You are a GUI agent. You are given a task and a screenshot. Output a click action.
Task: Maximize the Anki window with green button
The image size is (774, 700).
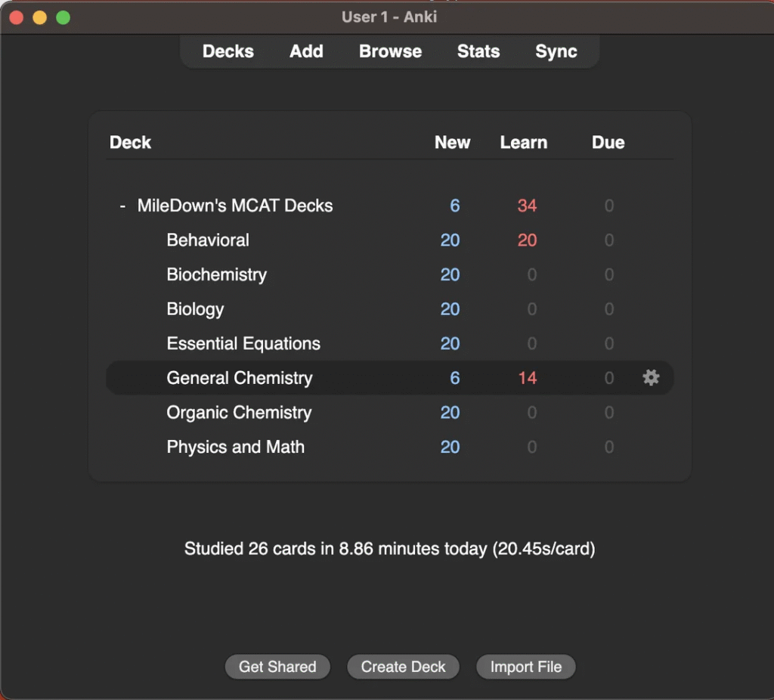[63, 18]
